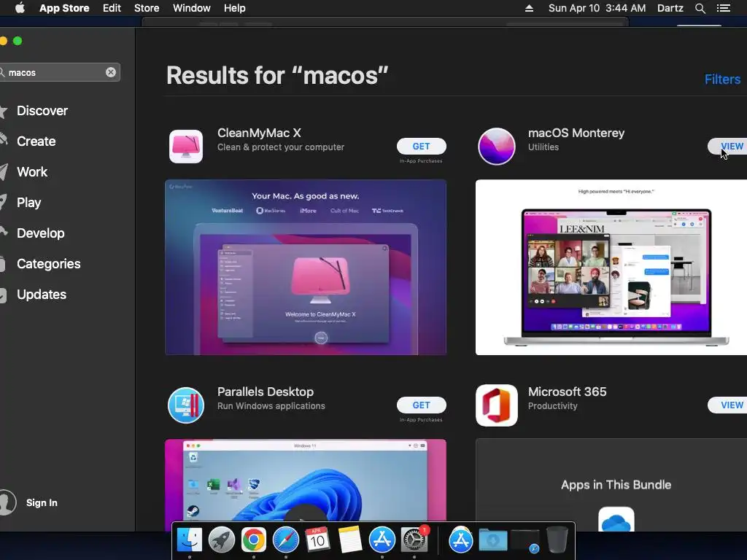747x560 pixels.
Task: Click the App Store icon beside Notes in Dock
Action: [382, 540]
